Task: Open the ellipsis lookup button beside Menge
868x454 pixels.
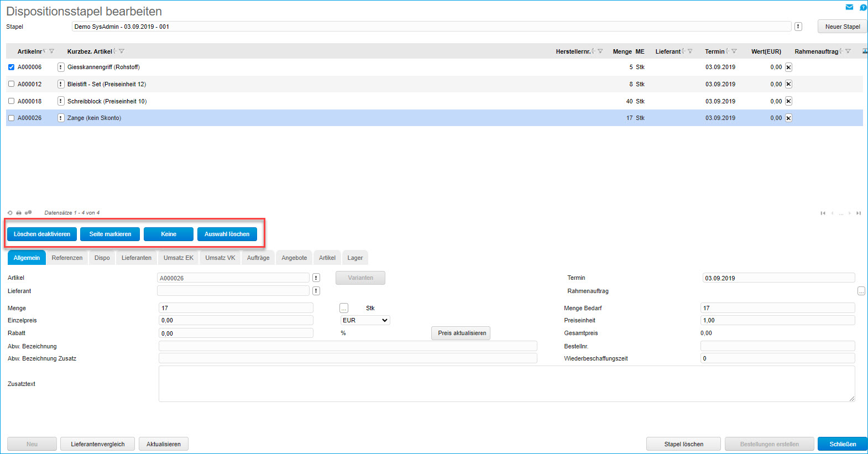Action: click(x=344, y=308)
